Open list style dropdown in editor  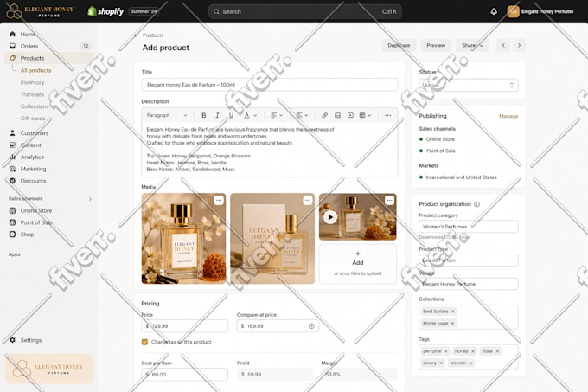[302, 115]
